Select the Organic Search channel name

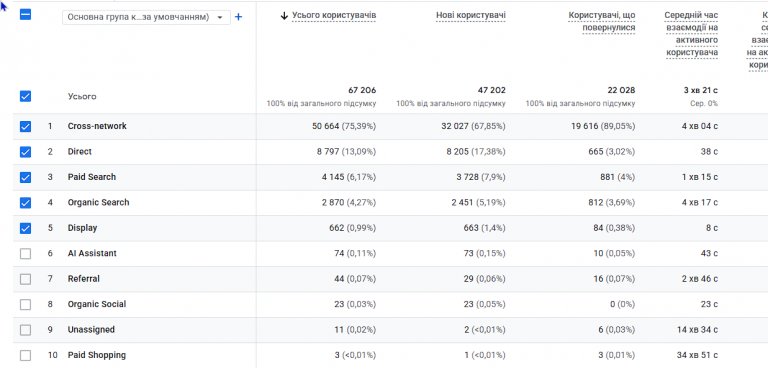coord(98,203)
